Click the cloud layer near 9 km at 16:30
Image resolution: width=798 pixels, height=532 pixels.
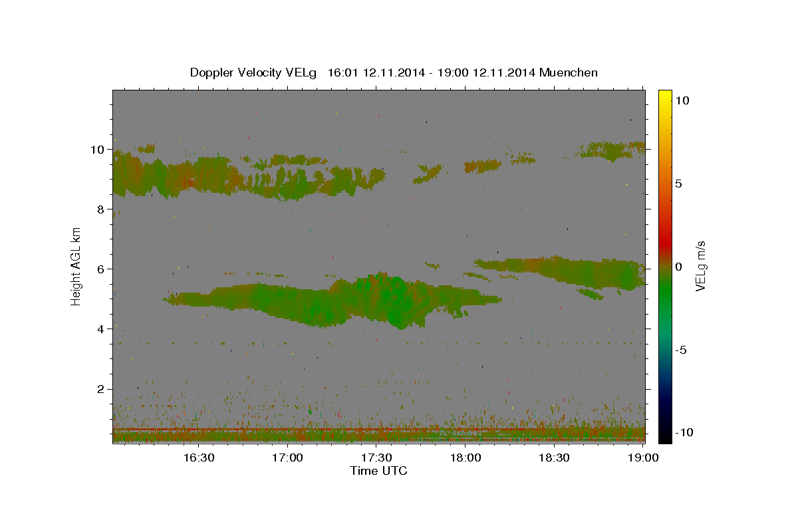199,176
